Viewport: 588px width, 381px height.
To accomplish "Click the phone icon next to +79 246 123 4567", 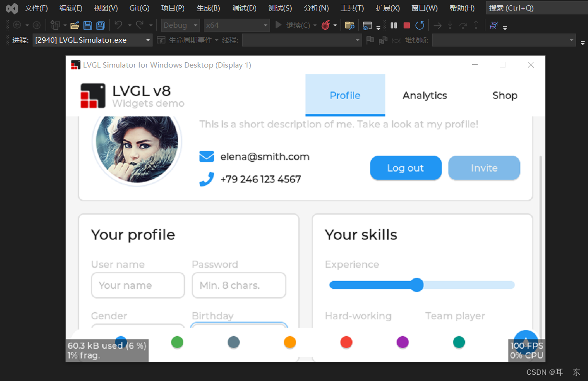I will click(x=207, y=178).
